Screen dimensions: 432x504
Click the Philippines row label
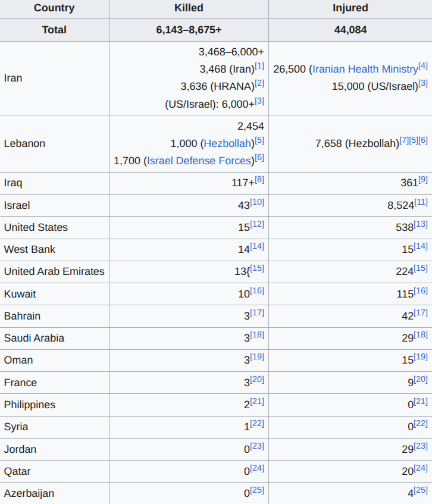pyautogui.click(x=30, y=405)
